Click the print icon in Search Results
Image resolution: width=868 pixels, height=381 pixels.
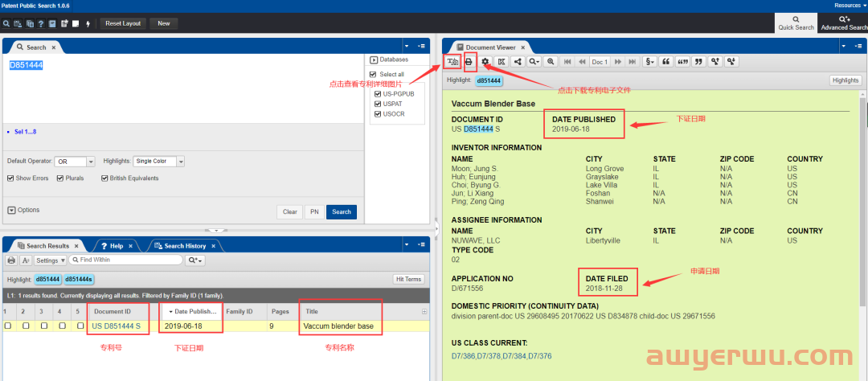tap(11, 260)
